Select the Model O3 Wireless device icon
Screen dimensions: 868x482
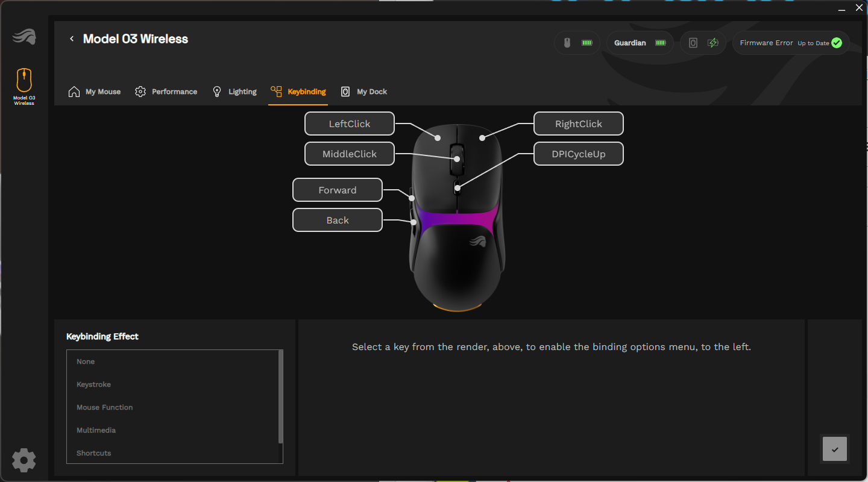24,80
